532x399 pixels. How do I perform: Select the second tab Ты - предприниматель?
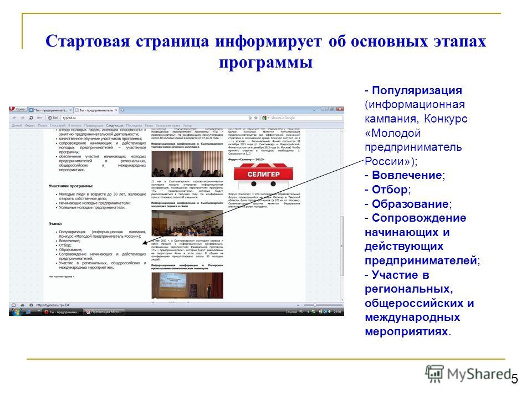point(96,110)
